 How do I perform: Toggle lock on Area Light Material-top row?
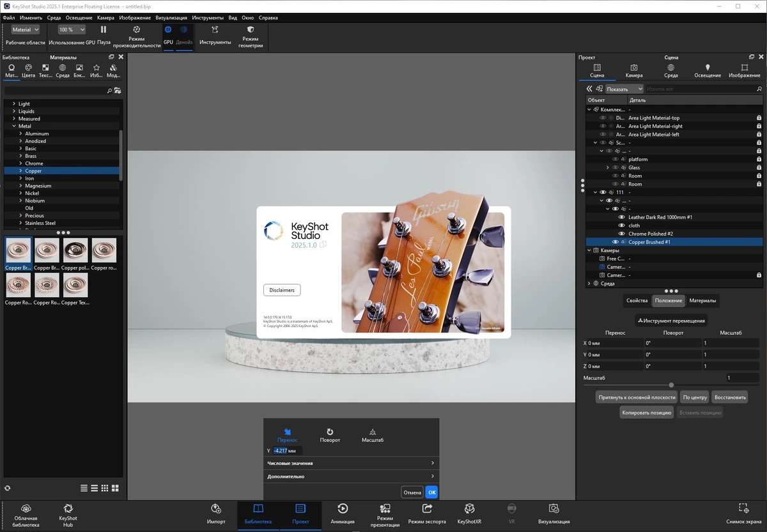(759, 118)
